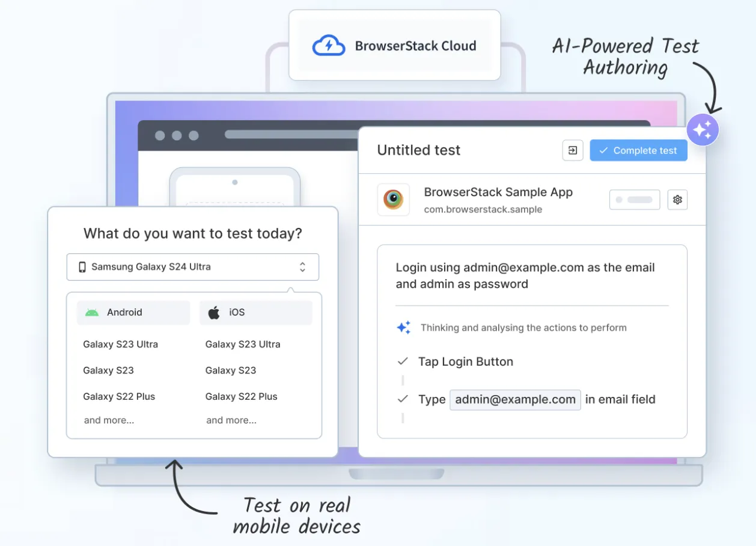Select the Android tab
The height and width of the screenshot is (546, 756).
pyautogui.click(x=133, y=313)
